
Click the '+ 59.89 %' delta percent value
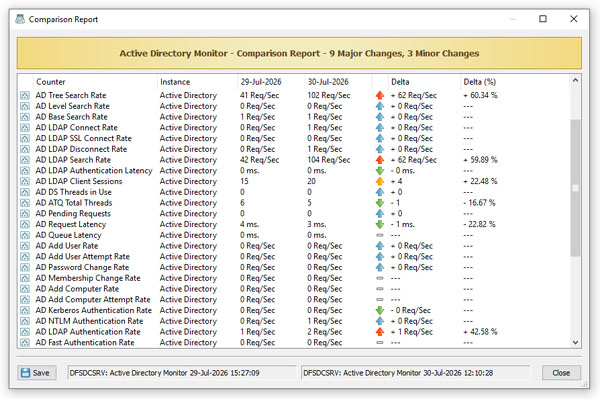click(480, 160)
